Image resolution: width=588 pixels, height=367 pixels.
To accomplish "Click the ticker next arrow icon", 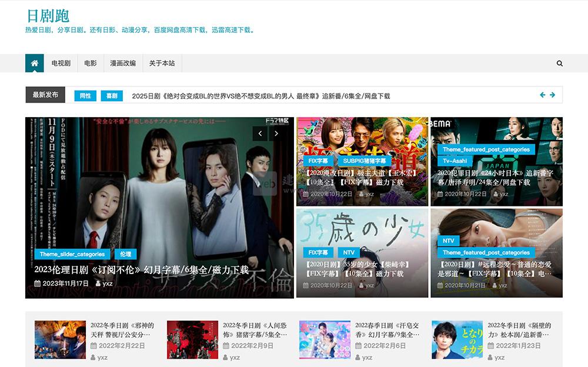I will pos(553,95).
